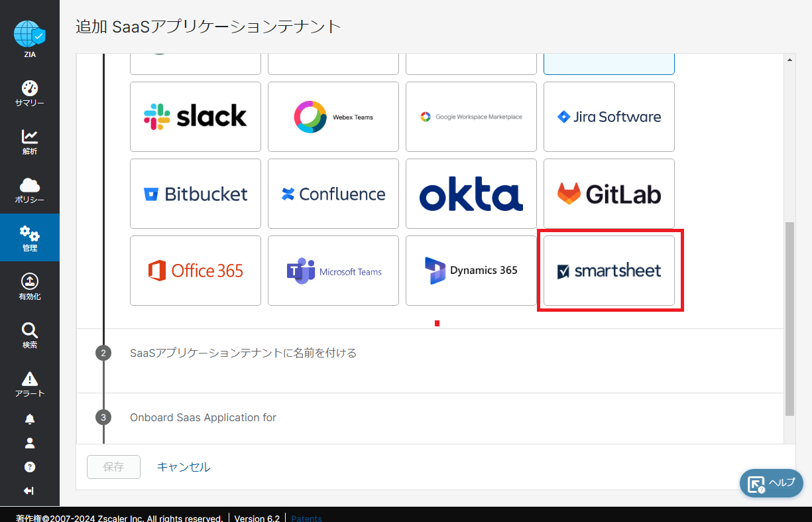Click the 保存 save button
Viewport: 812px width, 522px height.
tap(113, 467)
